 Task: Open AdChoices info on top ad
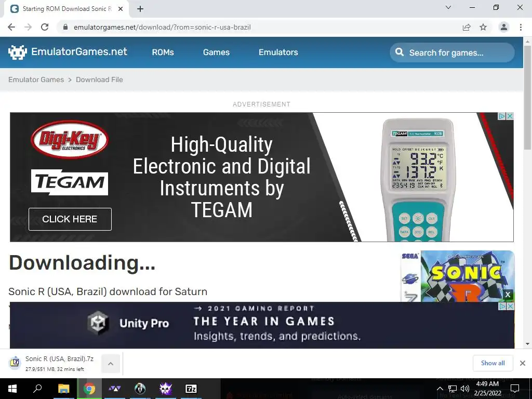pyautogui.click(x=502, y=116)
